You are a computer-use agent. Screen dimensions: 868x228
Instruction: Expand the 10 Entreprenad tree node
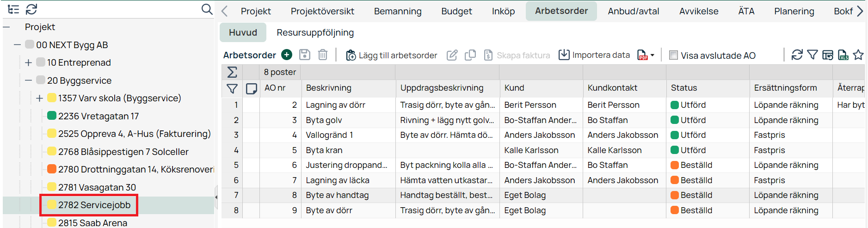[x=29, y=62]
